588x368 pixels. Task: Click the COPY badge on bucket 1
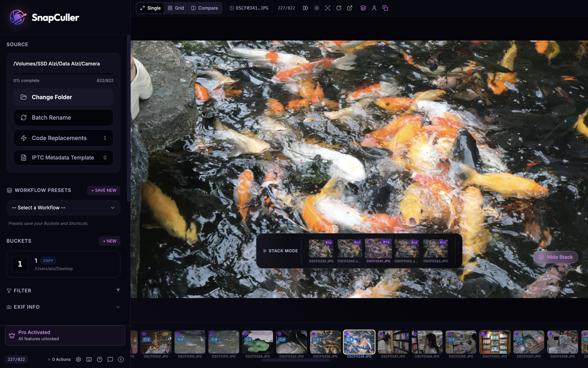(x=48, y=261)
